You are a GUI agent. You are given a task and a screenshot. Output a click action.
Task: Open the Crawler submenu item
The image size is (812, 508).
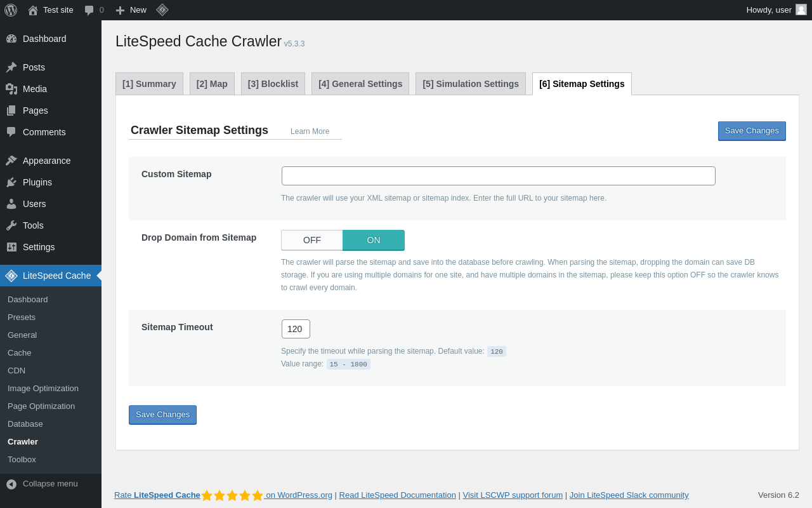(x=51, y=442)
